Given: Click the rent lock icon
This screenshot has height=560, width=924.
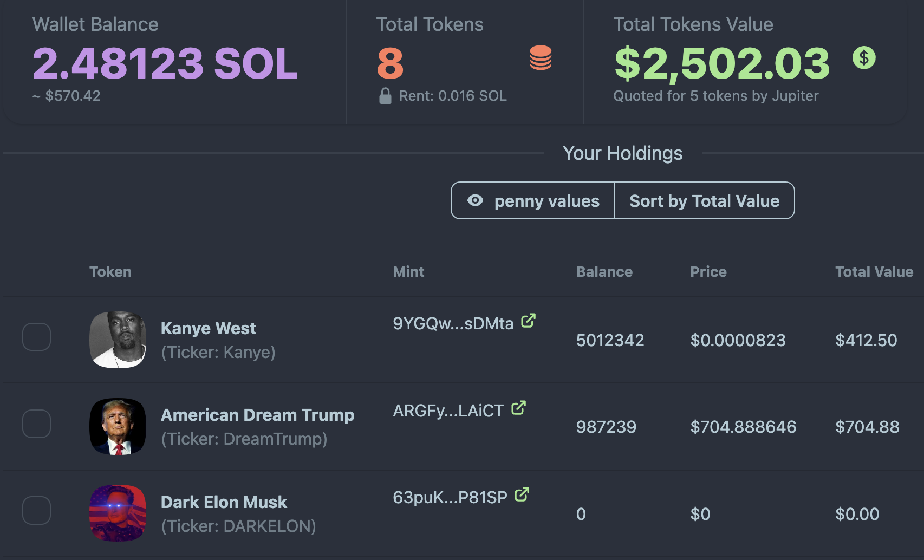Looking at the screenshot, I should (385, 96).
